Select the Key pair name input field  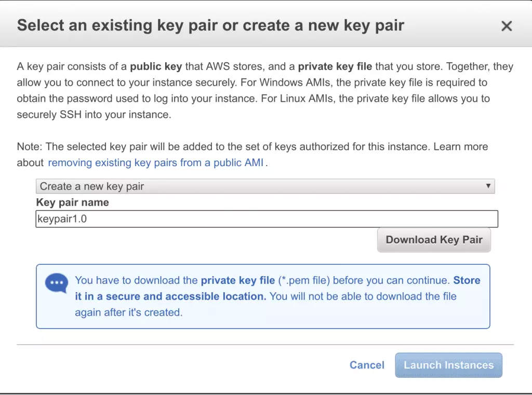pyautogui.click(x=266, y=219)
